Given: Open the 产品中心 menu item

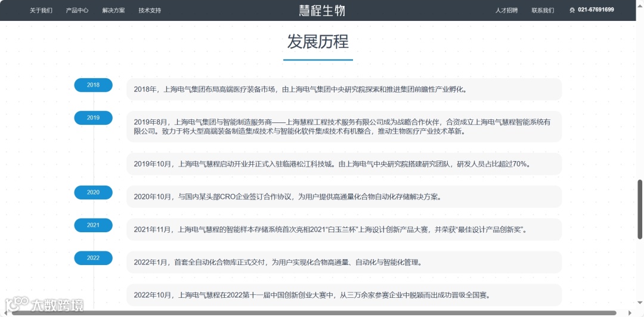Looking at the screenshot, I should pyautogui.click(x=77, y=10).
